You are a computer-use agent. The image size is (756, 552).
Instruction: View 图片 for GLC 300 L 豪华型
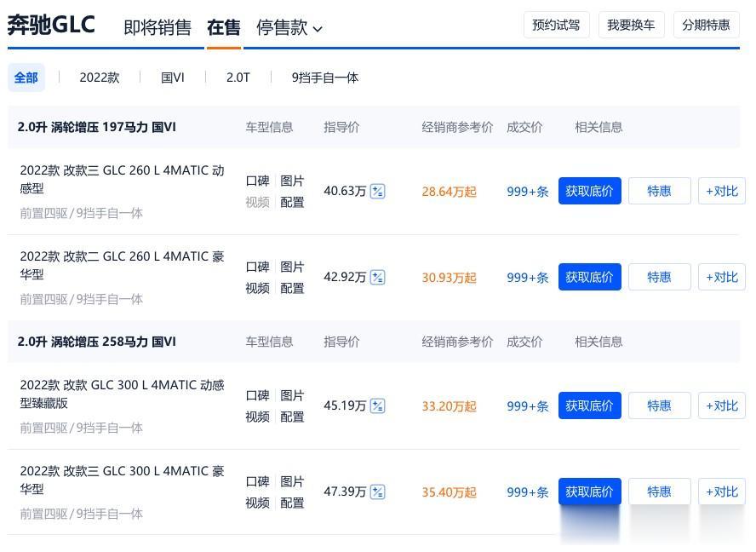(x=292, y=481)
